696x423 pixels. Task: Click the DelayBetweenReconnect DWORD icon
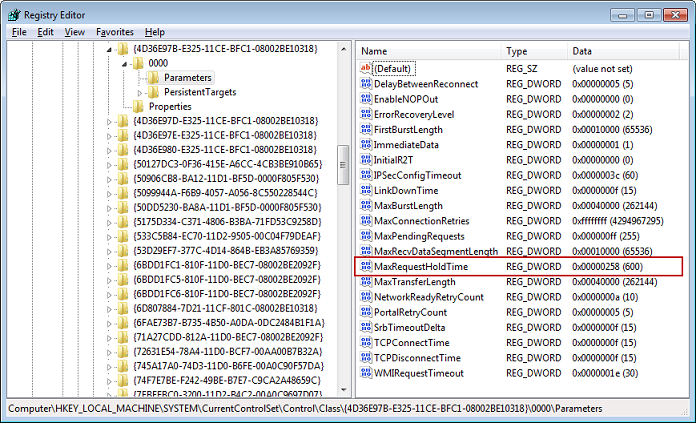[x=365, y=84]
